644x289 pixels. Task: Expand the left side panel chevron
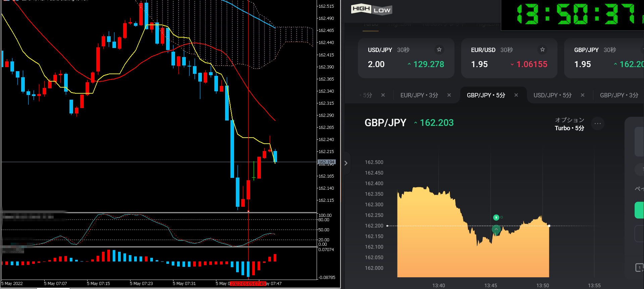[346, 163]
